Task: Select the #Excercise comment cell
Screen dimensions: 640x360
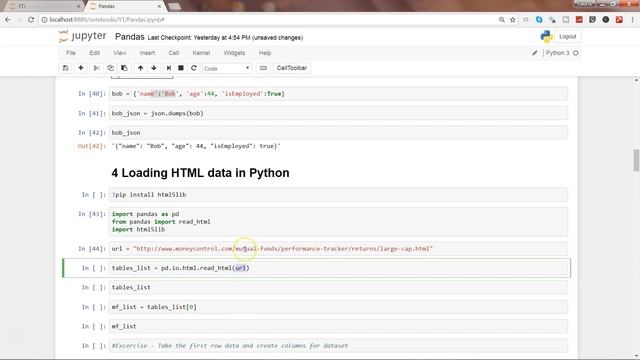Action: coord(338,346)
